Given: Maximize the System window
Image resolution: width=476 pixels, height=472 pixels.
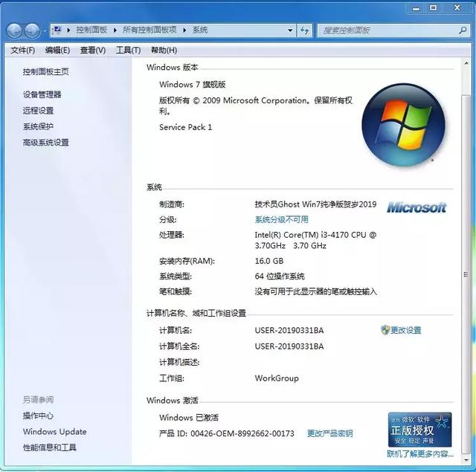Looking at the screenshot, I should [433, 8].
